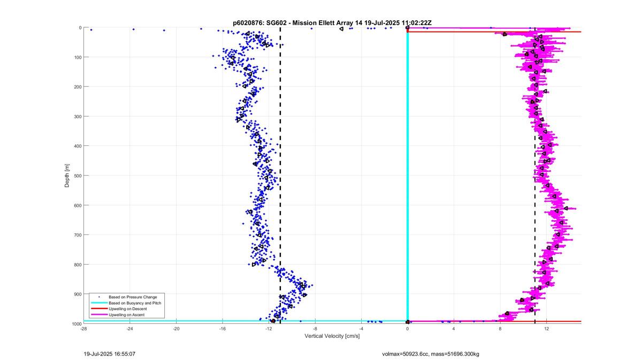Click the depth axis tick label '200'
642x364 pixels.
(x=77, y=87)
